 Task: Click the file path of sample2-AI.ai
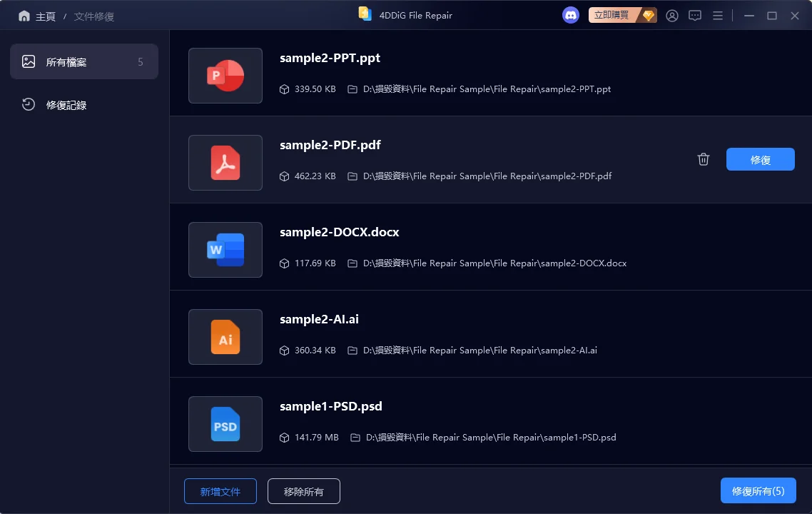(480, 351)
